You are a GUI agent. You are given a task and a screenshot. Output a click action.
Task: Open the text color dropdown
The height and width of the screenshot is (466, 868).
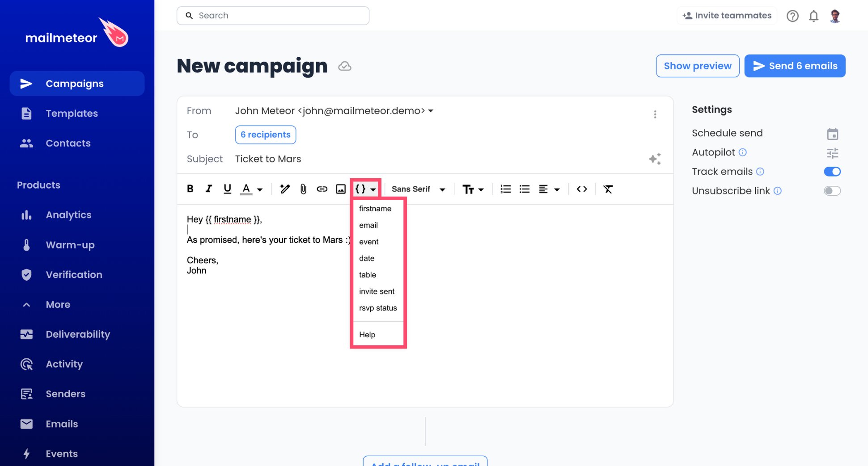pyautogui.click(x=252, y=189)
